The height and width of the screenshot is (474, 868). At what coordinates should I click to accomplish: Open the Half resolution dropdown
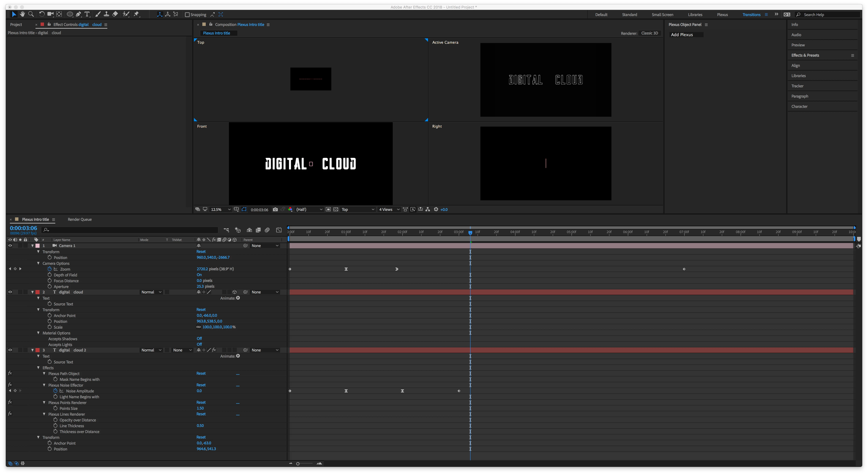[309, 210]
